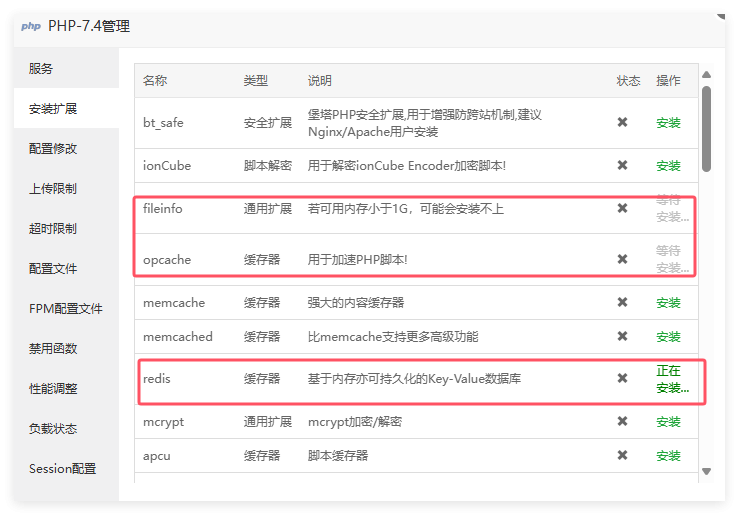
Task: Go to the 性能调整 tab
Action: [53, 388]
